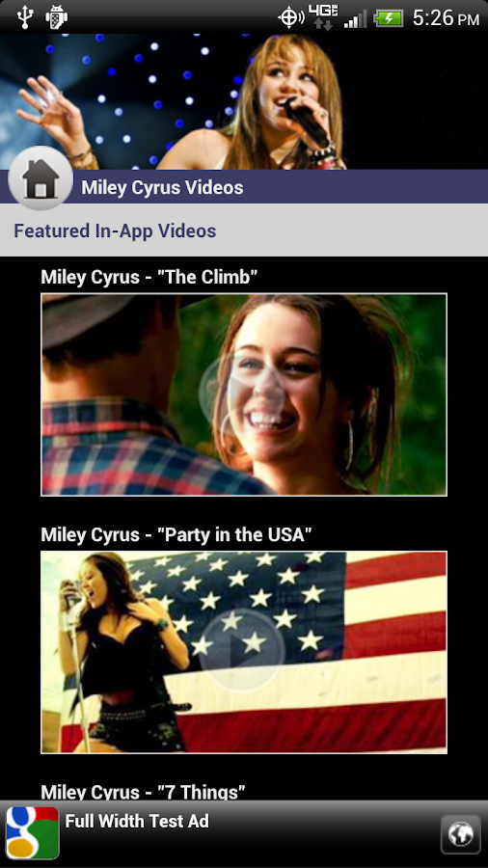The height and width of the screenshot is (868, 488).
Task: Tap the Google logo in the ad
Action: 32,833
